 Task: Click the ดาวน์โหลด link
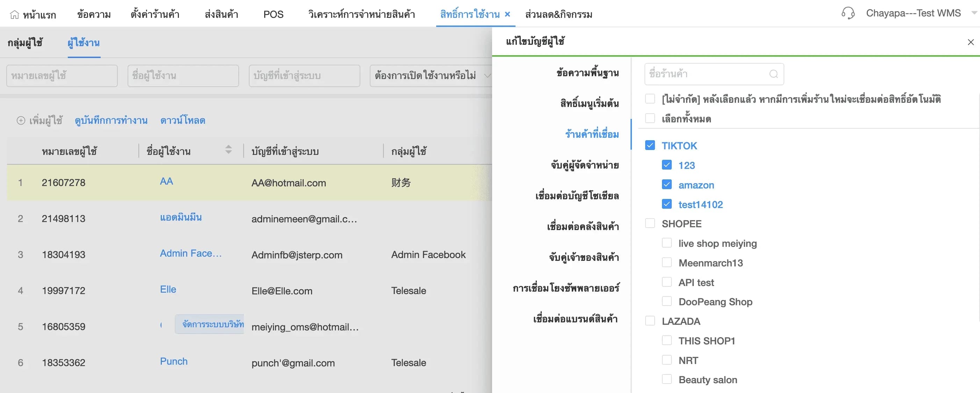point(182,120)
